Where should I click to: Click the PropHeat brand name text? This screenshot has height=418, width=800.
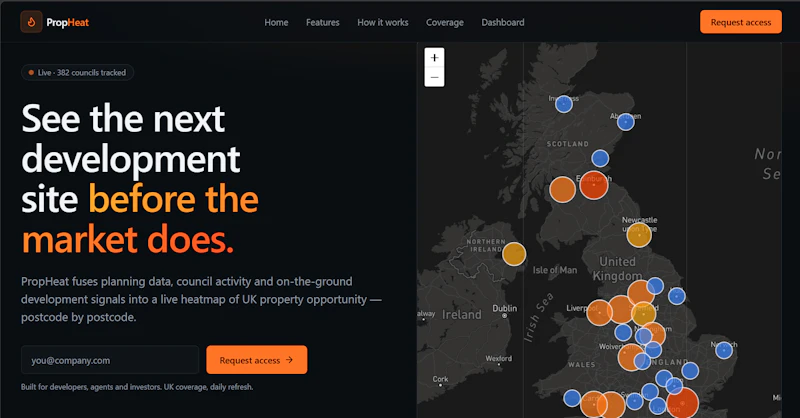pos(67,22)
